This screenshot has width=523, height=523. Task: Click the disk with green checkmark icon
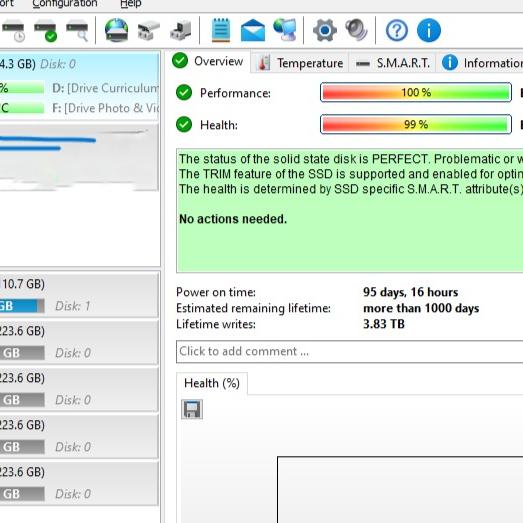pyautogui.click(x=46, y=31)
